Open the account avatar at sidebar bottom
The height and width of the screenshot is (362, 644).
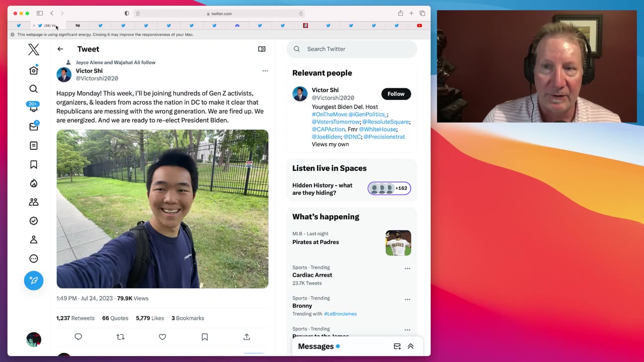[34, 339]
